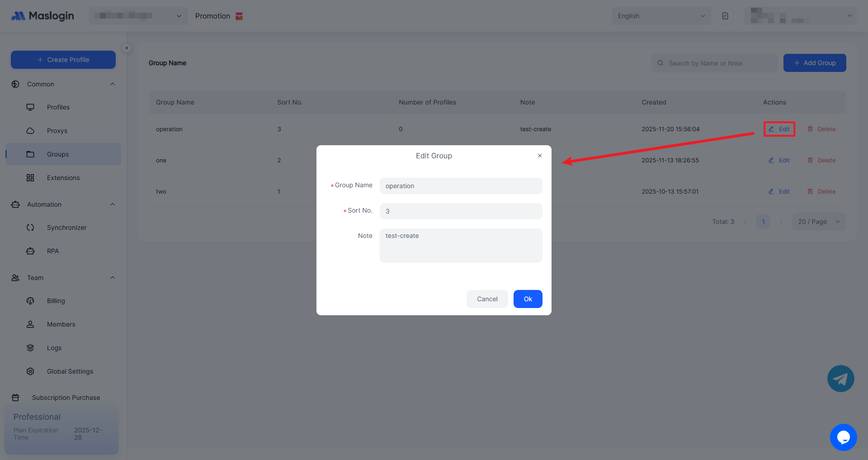
Task: Collapse the Common sidebar section
Action: pos(113,84)
